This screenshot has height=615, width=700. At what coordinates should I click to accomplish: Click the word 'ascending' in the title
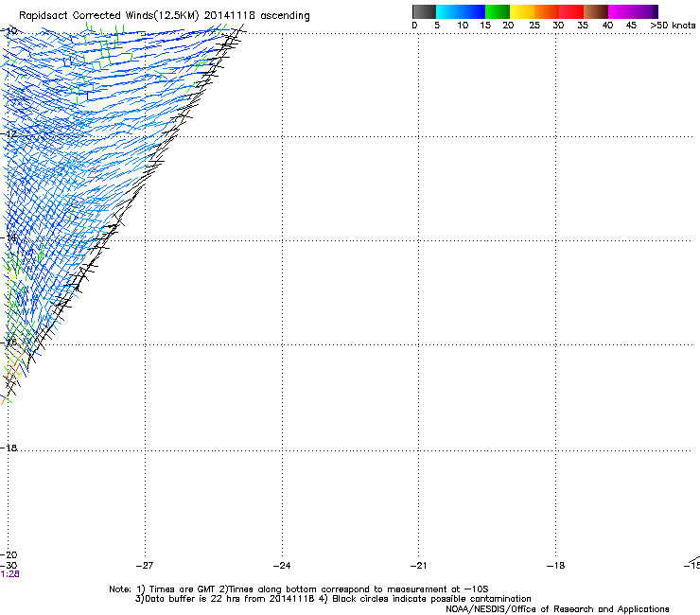point(285,16)
